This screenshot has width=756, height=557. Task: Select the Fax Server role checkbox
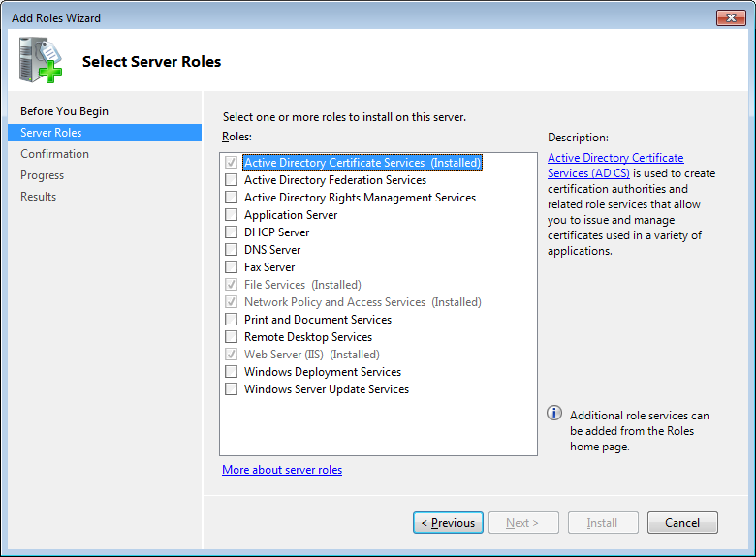(231, 267)
